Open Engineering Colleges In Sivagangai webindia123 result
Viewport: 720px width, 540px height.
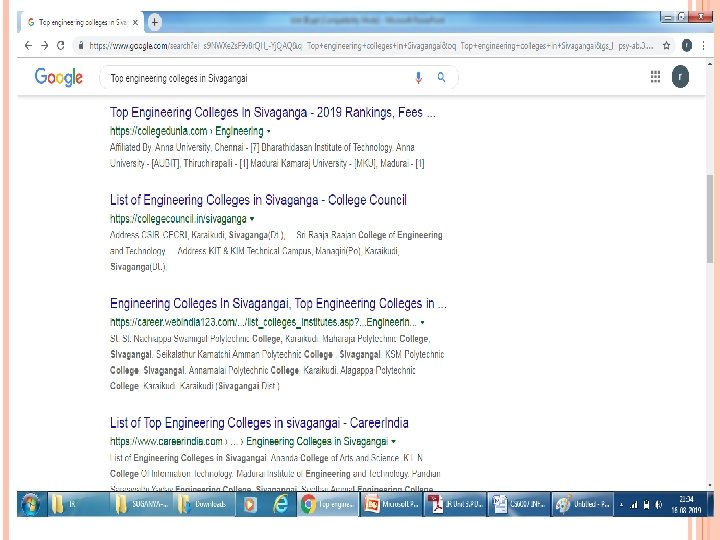click(278, 304)
